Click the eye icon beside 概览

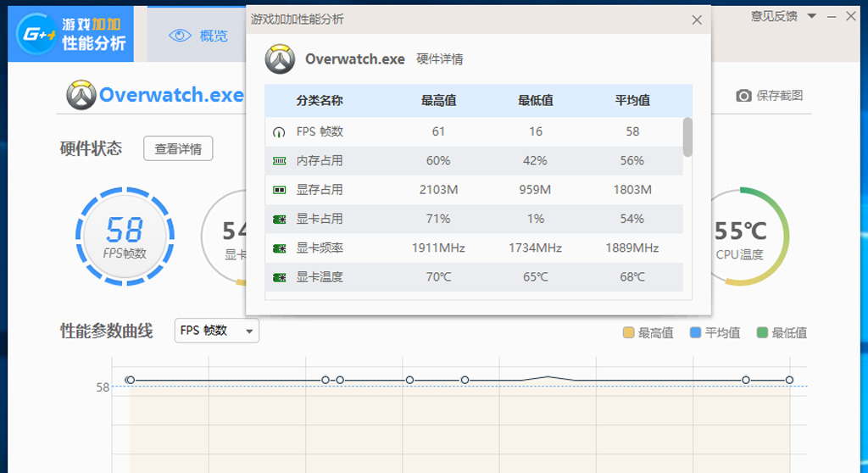[x=180, y=36]
